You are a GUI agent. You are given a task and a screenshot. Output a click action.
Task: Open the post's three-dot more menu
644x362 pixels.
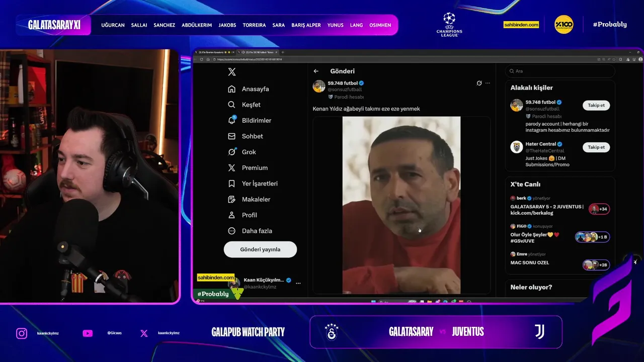[x=488, y=83]
